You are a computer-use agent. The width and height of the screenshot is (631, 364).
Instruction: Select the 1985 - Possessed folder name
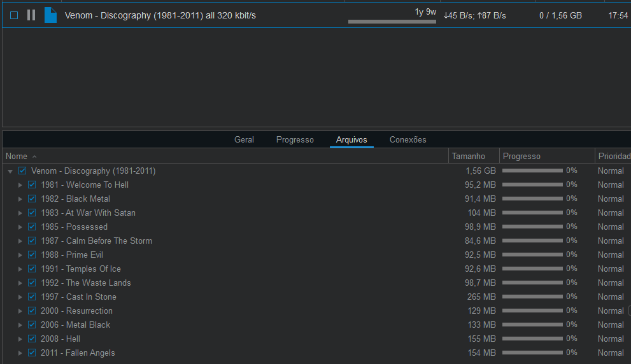[x=74, y=227]
